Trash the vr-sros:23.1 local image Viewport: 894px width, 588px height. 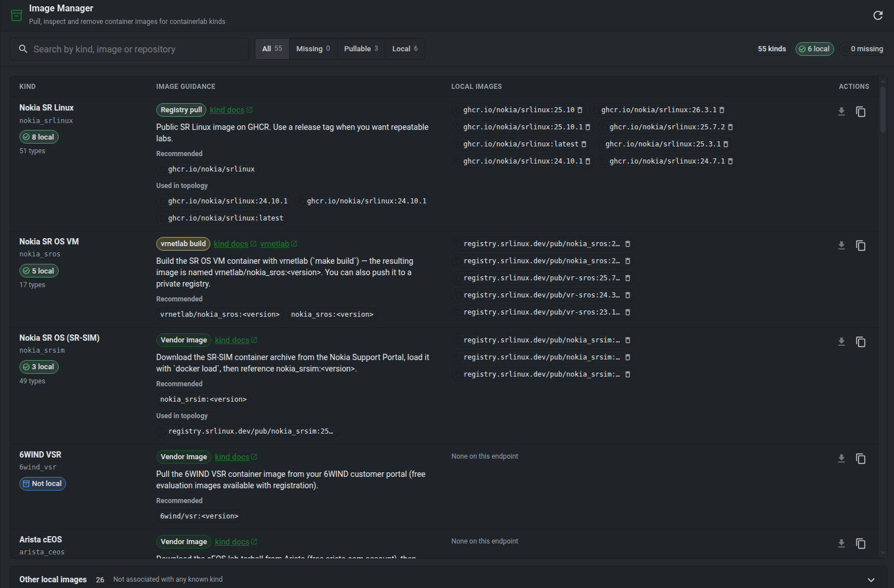click(x=628, y=312)
